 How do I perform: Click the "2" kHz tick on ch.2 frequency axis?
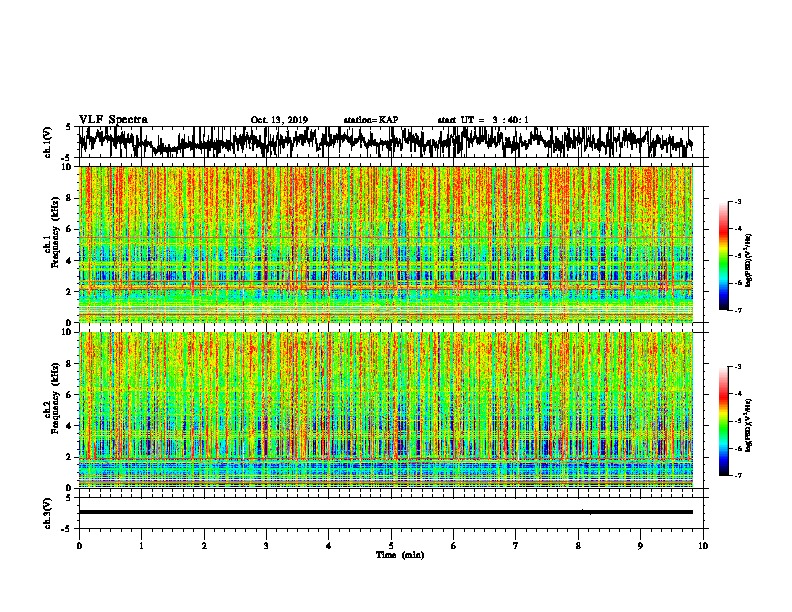pyautogui.click(x=69, y=457)
